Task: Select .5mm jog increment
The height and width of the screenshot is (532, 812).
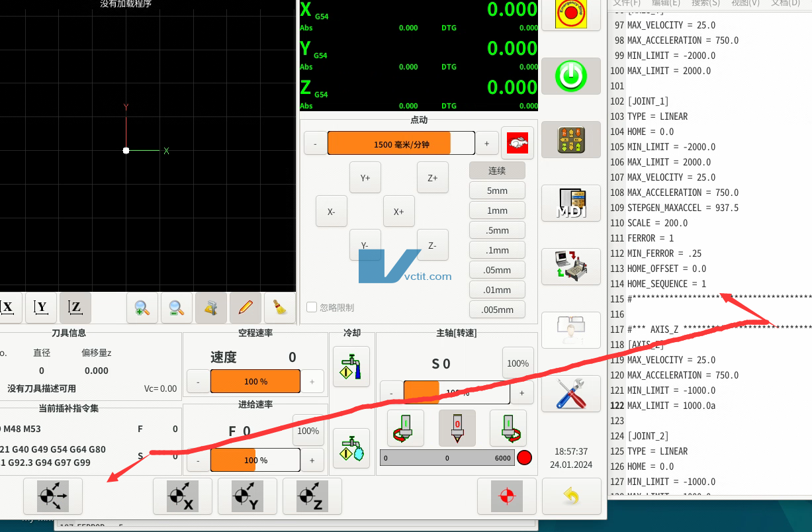Action: [497, 230]
